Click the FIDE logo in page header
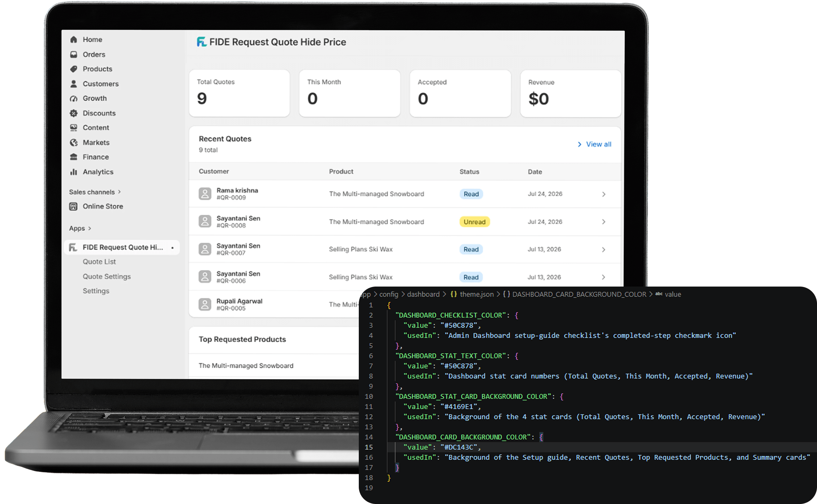 202,42
